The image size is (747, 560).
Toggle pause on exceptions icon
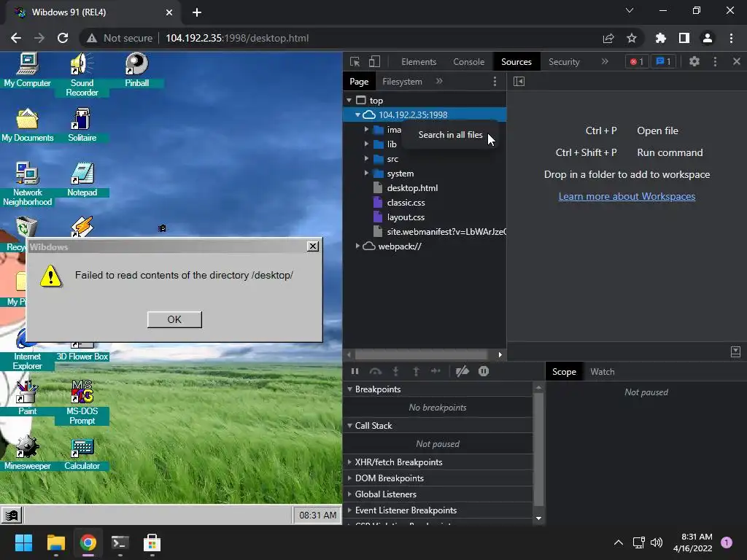pos(484,371)
